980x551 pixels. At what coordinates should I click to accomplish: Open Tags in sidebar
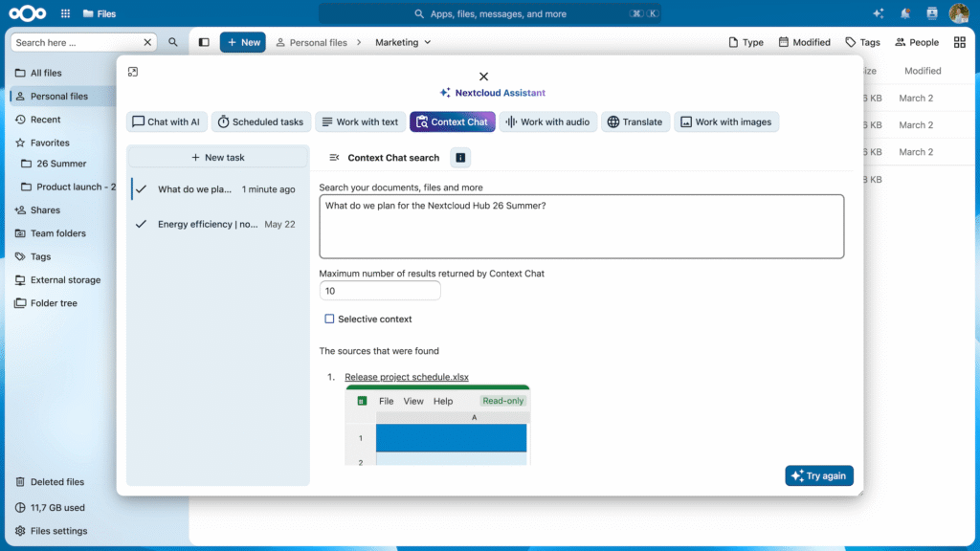click(62, 256)
